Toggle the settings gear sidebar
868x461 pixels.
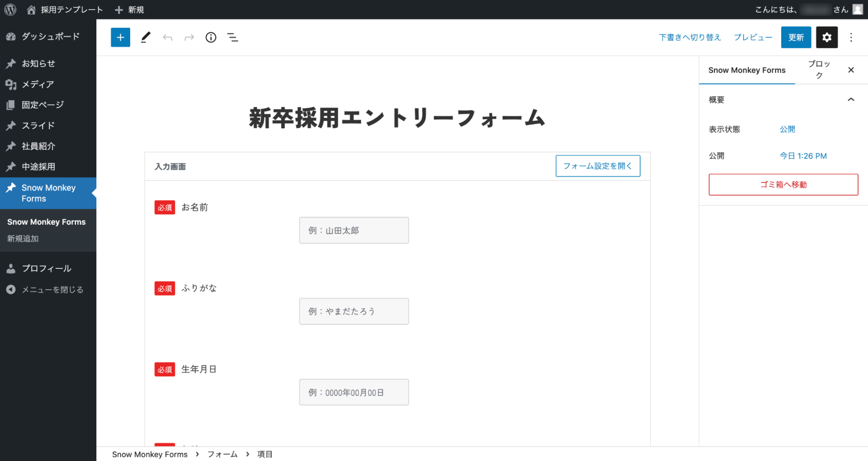827,37
